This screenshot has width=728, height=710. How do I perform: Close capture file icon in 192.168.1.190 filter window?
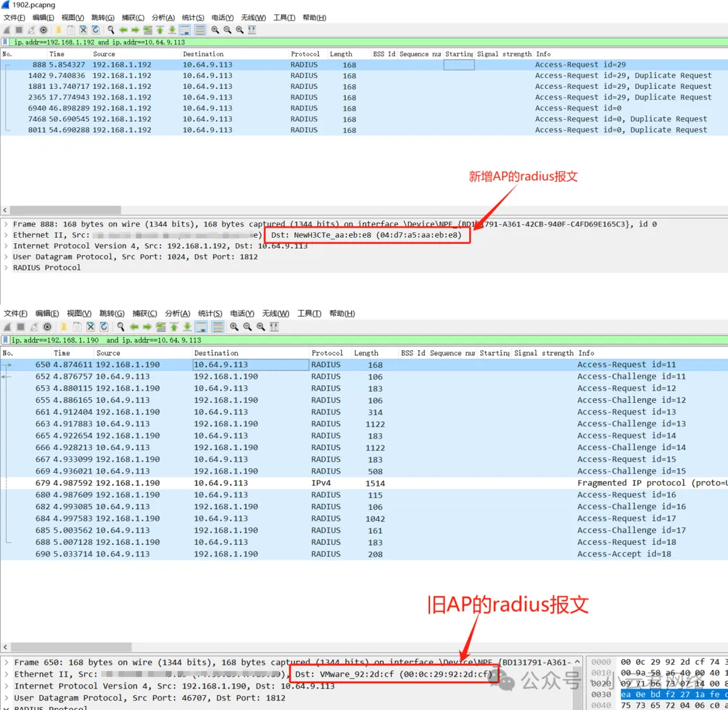pos(90,327)
